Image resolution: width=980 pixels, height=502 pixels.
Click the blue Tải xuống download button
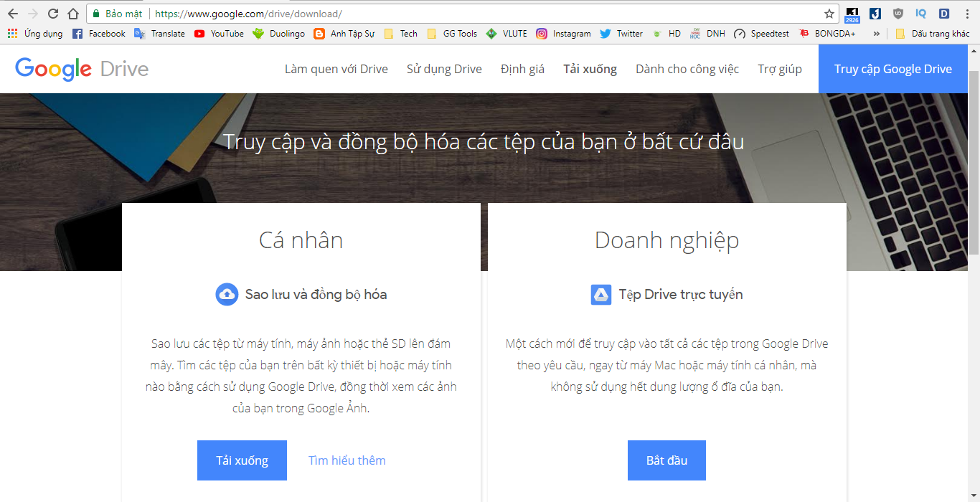242,460
